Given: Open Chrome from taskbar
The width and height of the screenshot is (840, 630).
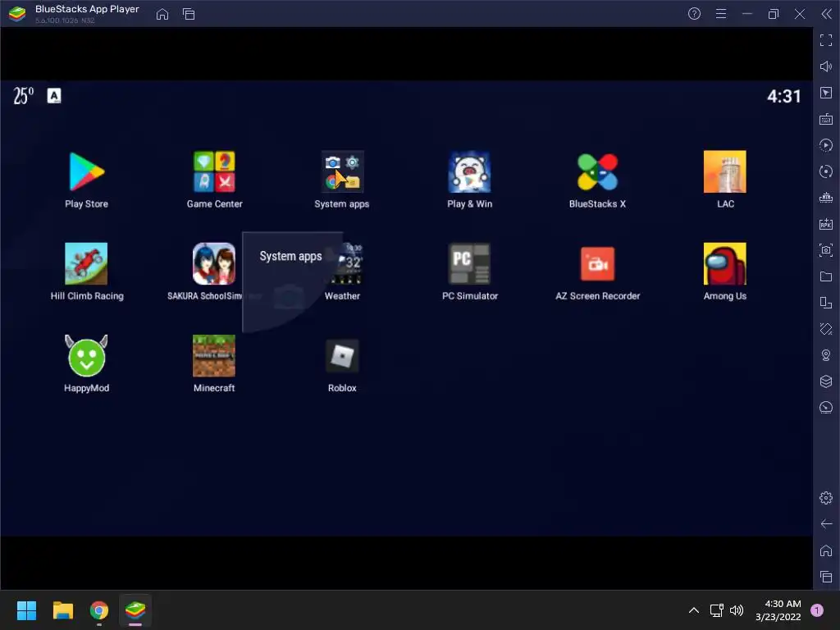Looking at the screenshot, I should (x=99, y=610).
